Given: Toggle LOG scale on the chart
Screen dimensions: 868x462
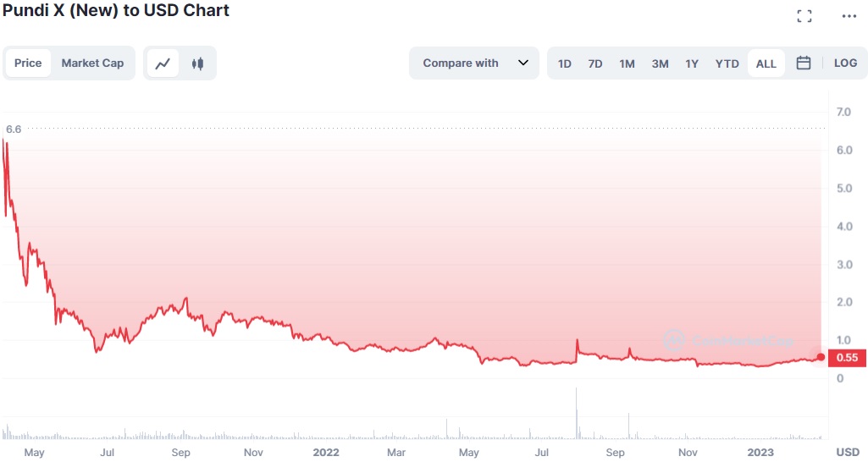Looking at the screenshot, I should [845, 63].
